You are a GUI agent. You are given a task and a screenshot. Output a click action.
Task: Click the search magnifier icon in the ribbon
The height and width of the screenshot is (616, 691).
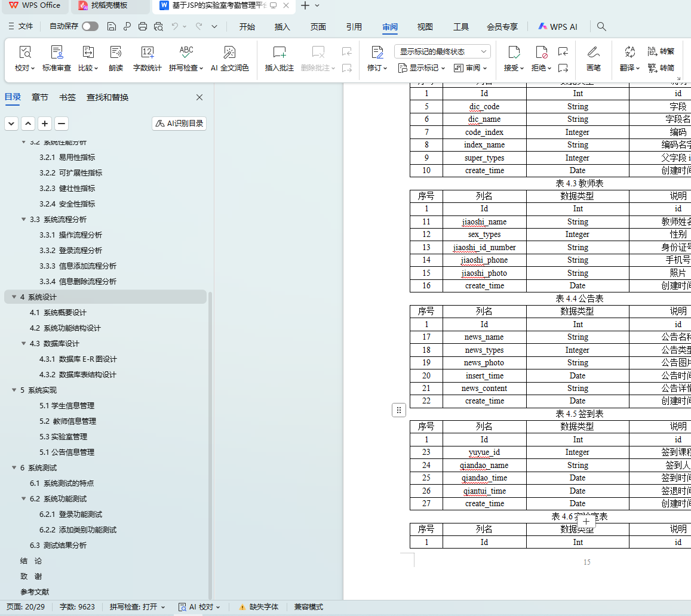coord(601,26)
